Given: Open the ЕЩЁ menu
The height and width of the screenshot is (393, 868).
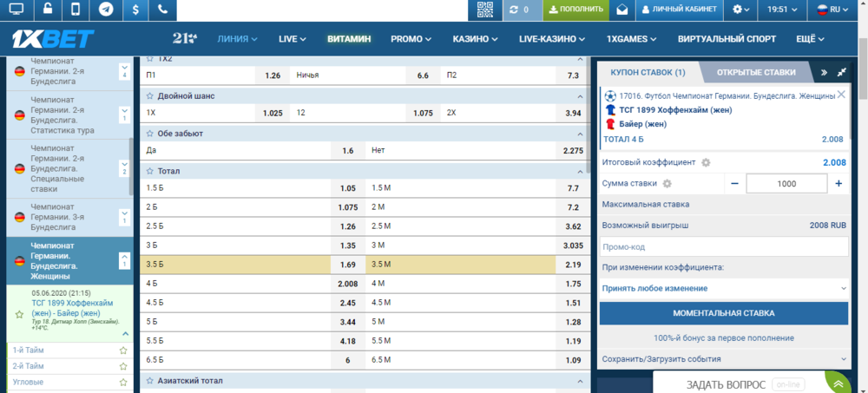Looking at the screenshot, I should tap(811, 39).
